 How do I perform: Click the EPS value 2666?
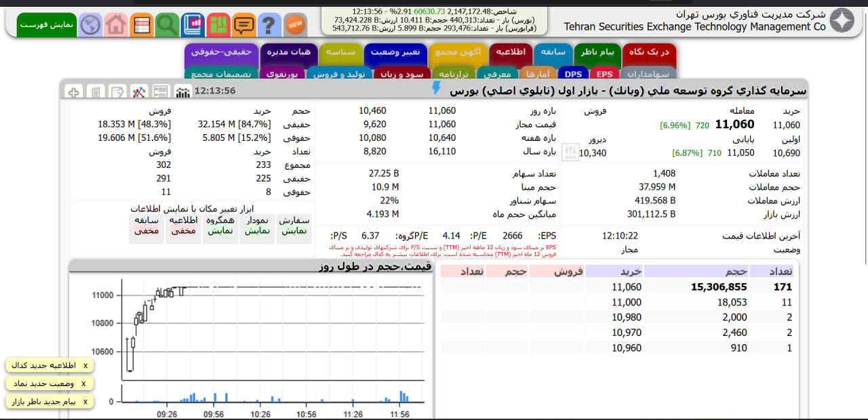tap(512, 236)
